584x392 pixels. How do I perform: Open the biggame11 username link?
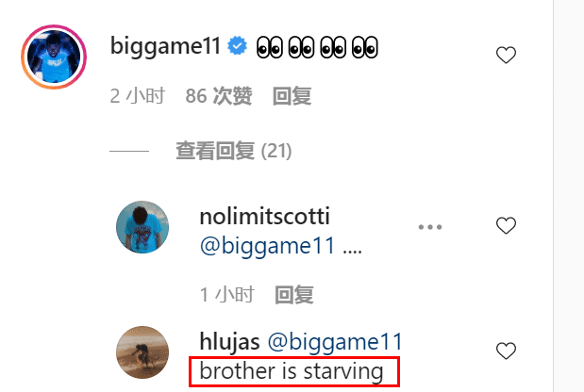click(166, 47)
